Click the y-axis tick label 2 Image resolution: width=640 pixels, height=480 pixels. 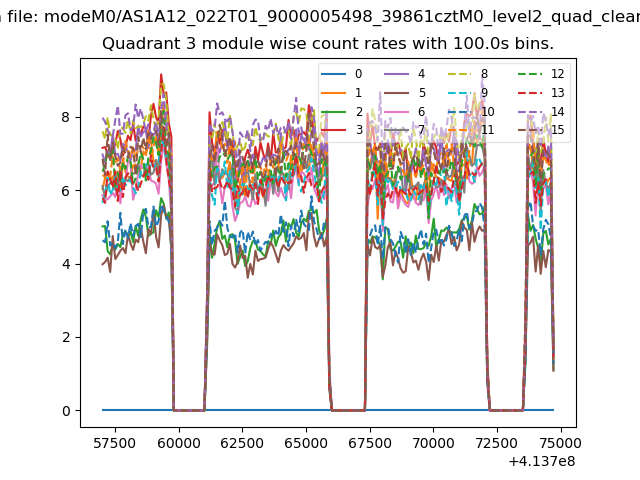pyautogui.click(x=66, y=337)
